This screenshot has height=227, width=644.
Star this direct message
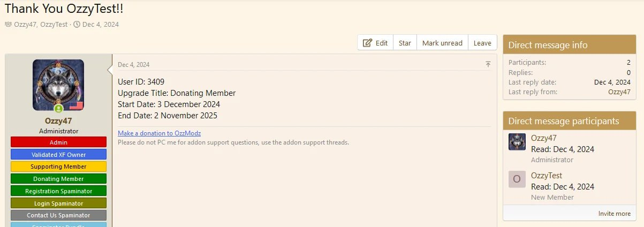(x=405, y=43)
